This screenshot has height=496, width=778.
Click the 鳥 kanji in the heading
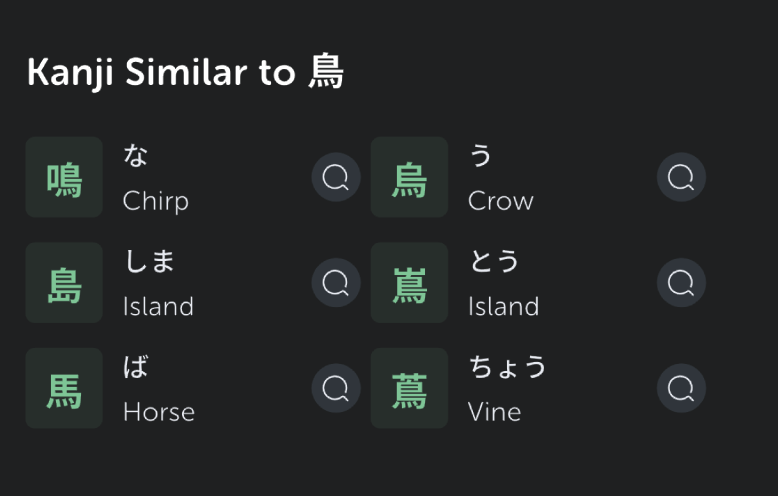pyautogui.click(x=326, y=72)
